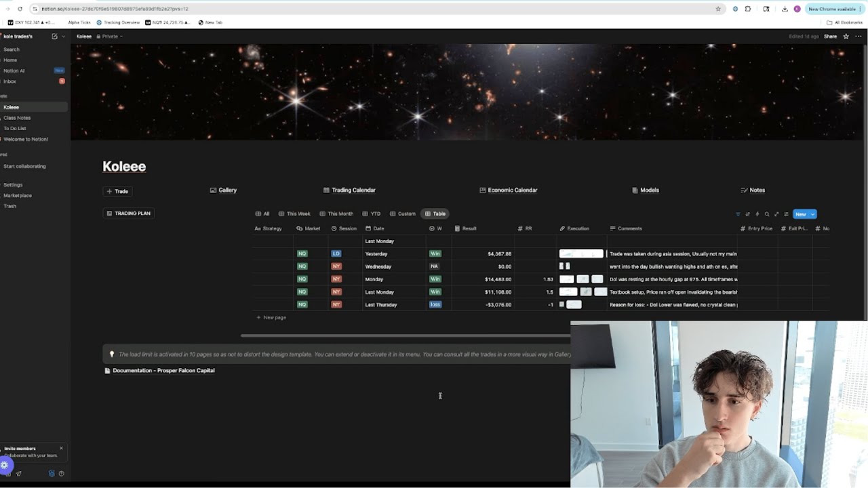
Task: Open the Chrome profile avatar
Action: tap(797, 9)
